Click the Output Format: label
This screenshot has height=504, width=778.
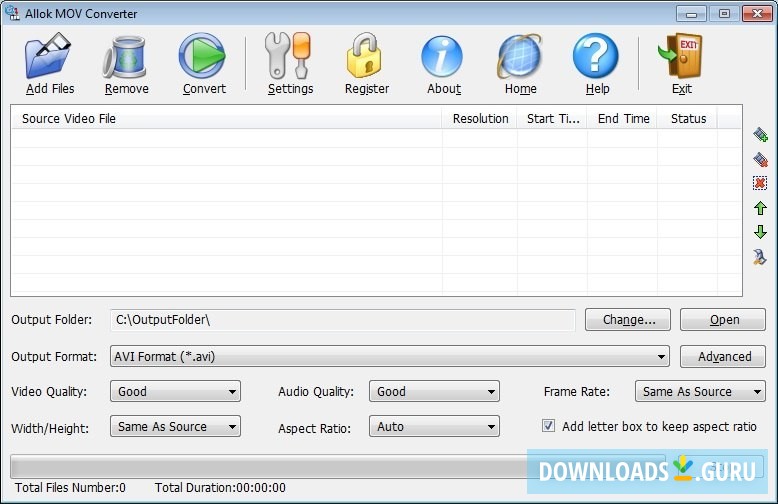54,357
